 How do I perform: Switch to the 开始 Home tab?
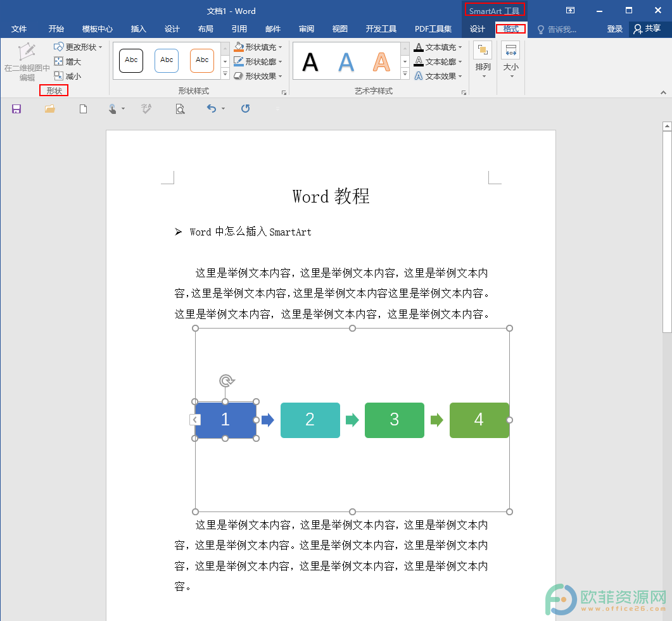pos(56,28)
